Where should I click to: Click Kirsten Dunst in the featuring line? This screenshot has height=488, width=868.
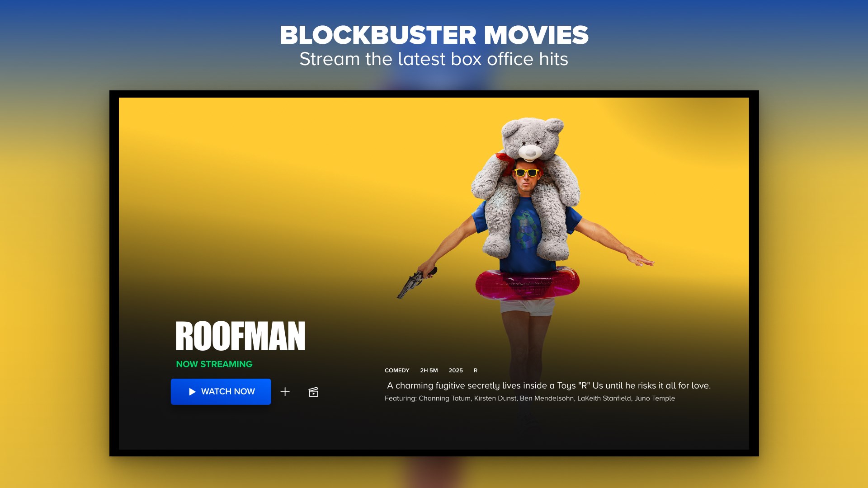point(496,399)
